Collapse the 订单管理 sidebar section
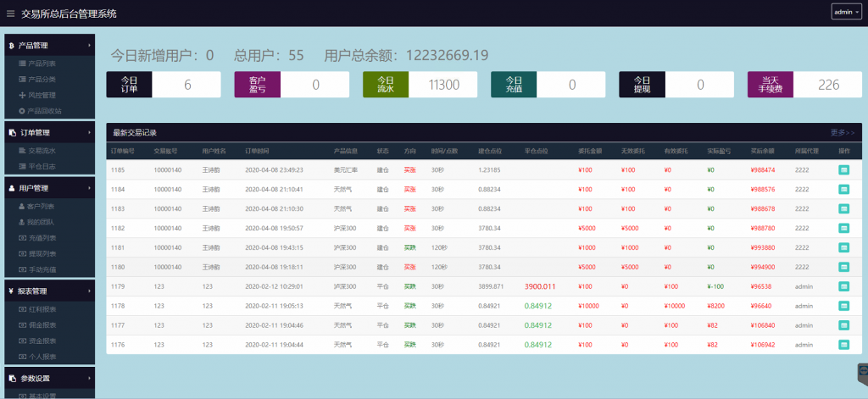This screenshot has height=399, width=868. (x=47, y=133)
